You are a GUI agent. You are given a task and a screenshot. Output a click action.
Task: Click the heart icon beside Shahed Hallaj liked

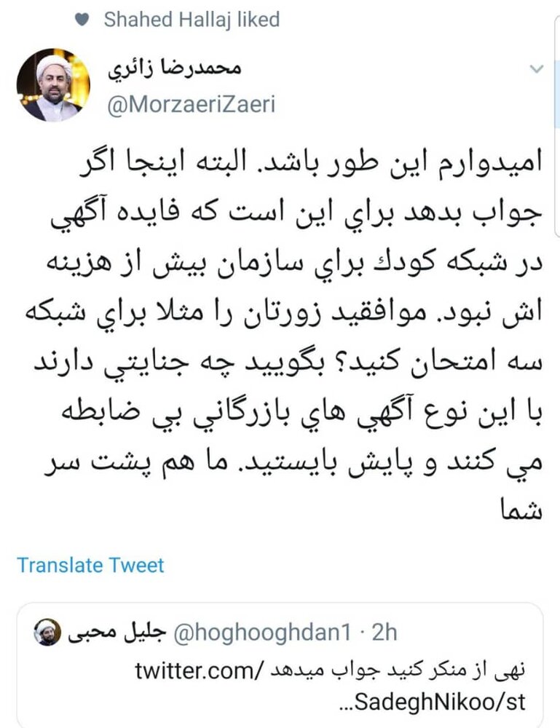[82, 20]
